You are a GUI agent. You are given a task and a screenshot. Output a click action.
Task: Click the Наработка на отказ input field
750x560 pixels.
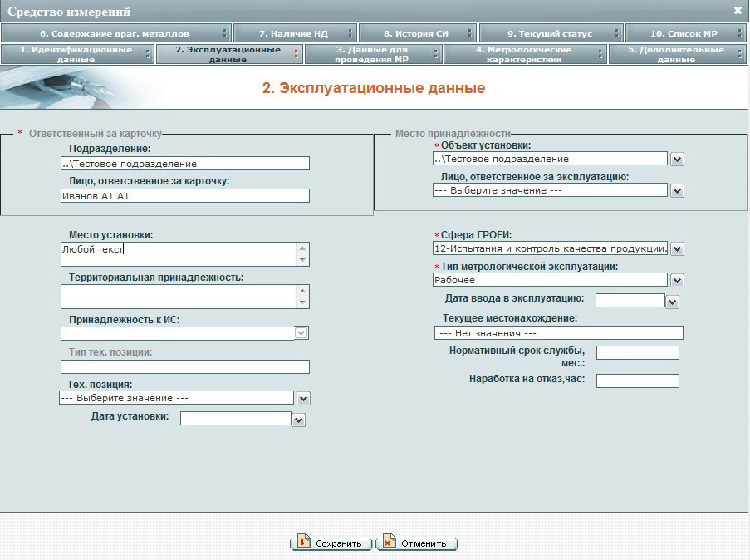[638, 381]
